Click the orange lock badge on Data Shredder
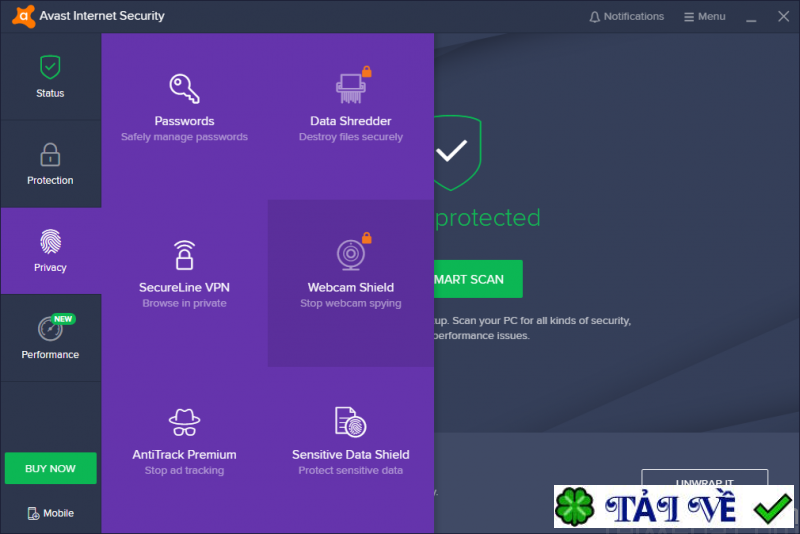The height and width of the screenshot is (534, 800). click(366, 71)
